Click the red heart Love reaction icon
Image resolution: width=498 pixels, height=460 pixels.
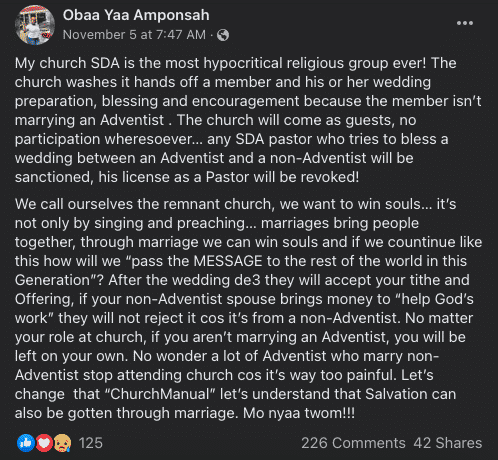click(44, 443)
